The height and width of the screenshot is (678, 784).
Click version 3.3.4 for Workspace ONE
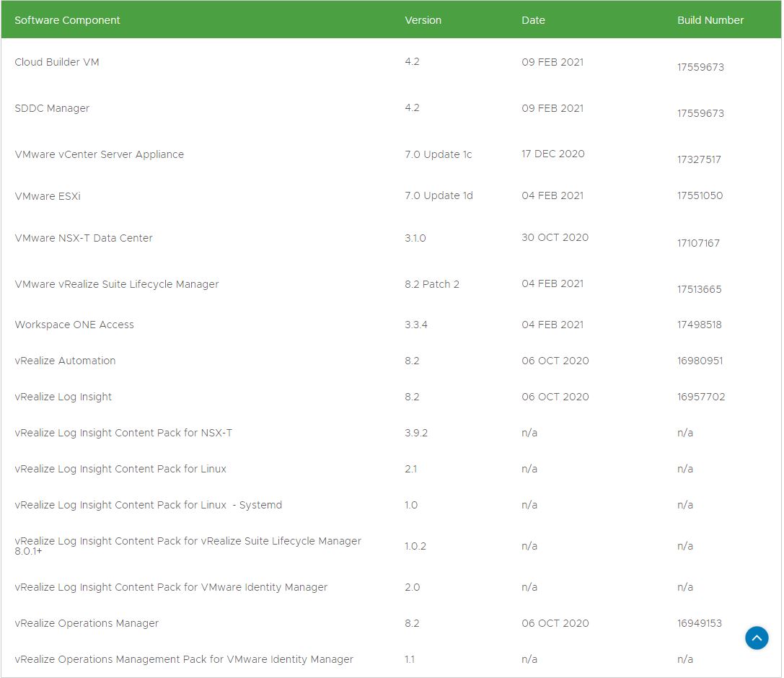416,325
